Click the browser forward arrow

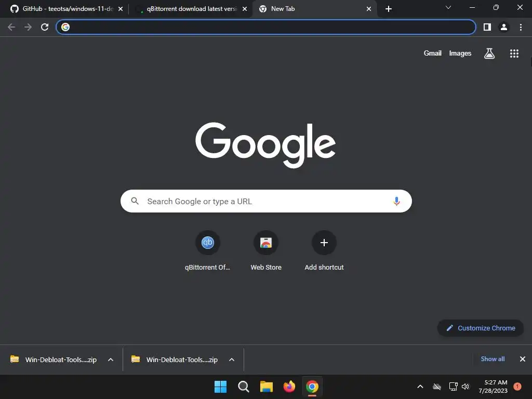28,27
